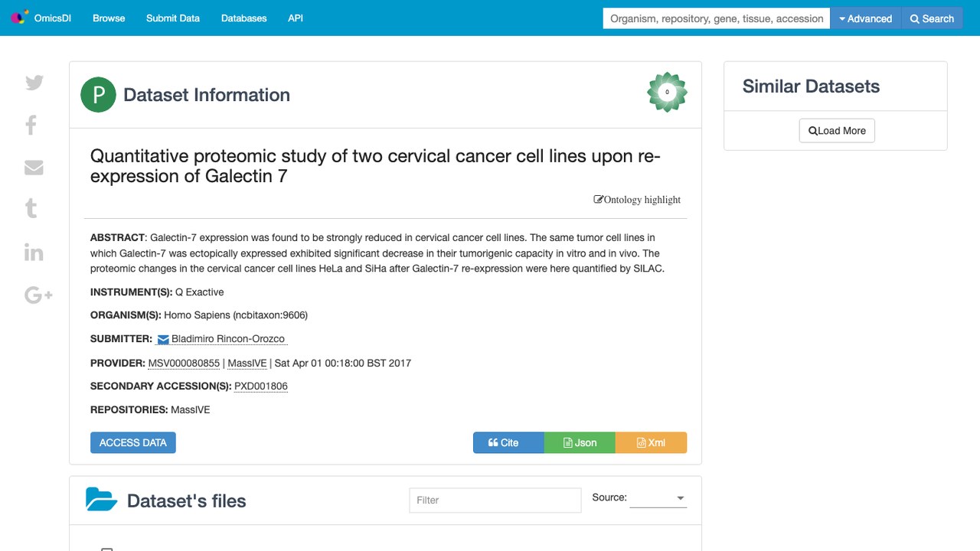Share dataset via email envelope icon
980x551 pixels.
34,168
